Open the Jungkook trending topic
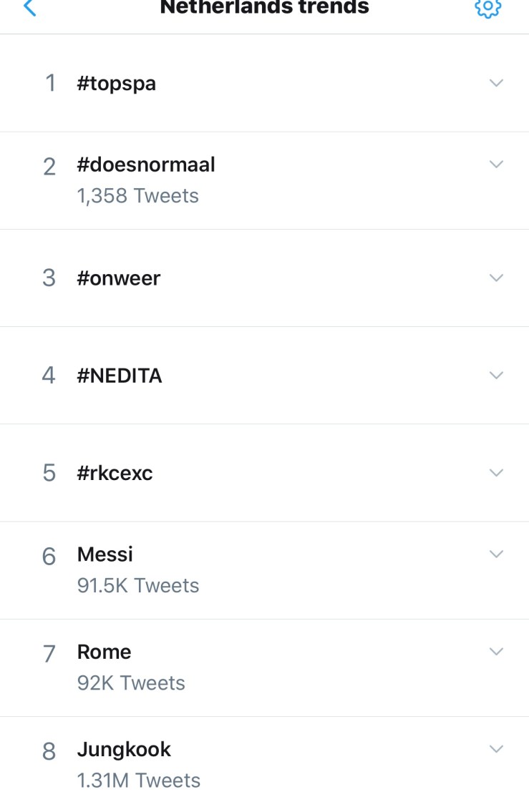 125,750
